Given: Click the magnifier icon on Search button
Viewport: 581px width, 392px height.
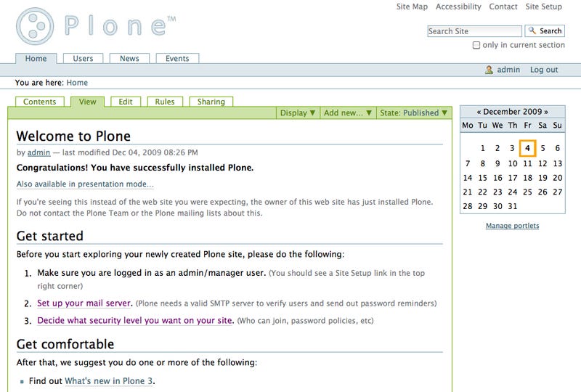Looking at the screenshot, I should point(532,30).
